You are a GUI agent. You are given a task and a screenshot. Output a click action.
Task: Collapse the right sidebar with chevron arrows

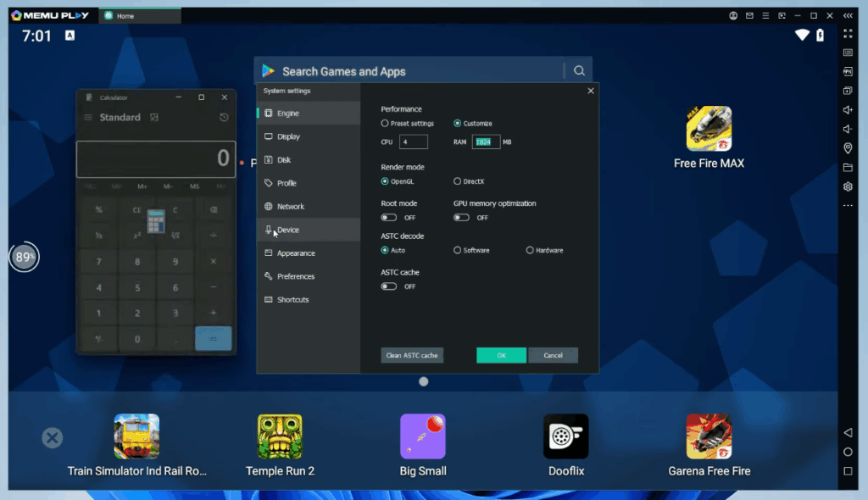(x=848, y=14)
